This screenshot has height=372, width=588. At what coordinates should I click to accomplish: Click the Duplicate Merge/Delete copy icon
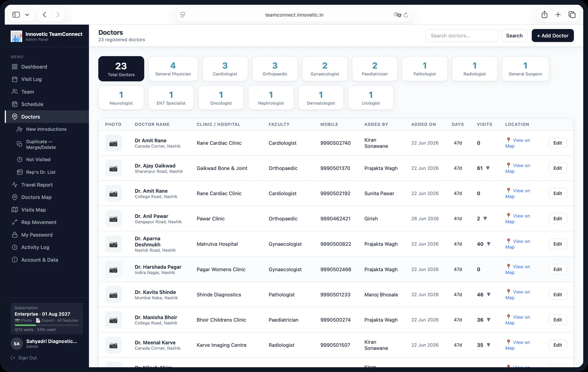tap(20, 144)
